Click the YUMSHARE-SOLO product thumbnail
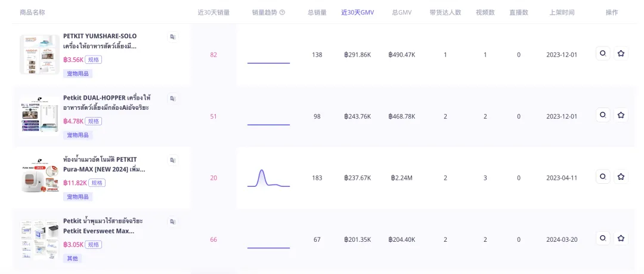The height and width of the screenshot is (274, 644). 39,55
